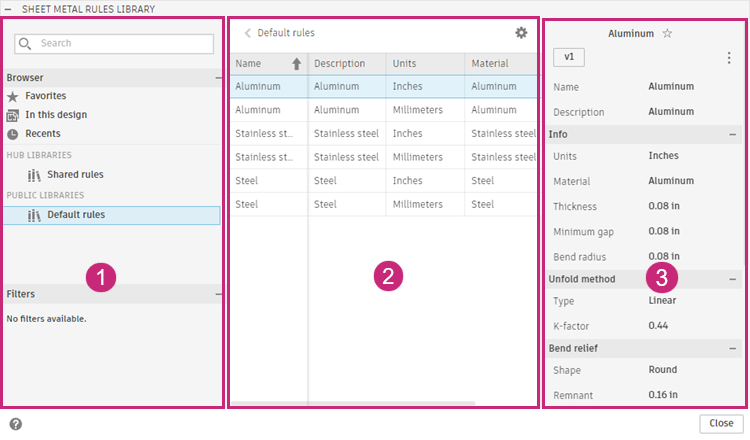Collapse the Filters section
Viewport: 750px width, 440px height.
pyautogui.click(x=218, y=294)
